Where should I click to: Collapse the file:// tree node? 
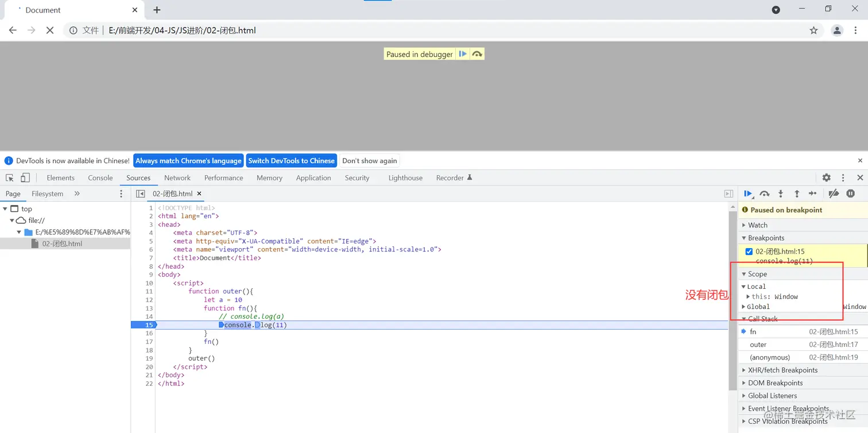pos(12,221)
